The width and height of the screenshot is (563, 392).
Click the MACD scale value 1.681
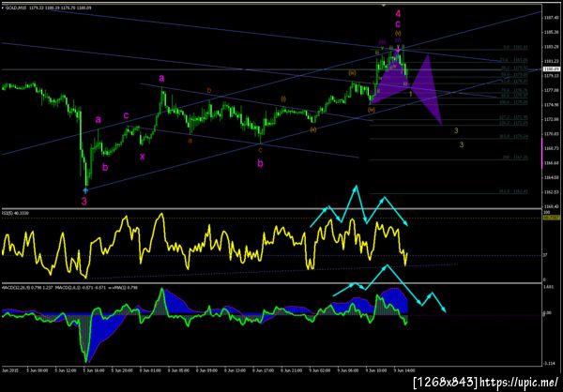548,287
